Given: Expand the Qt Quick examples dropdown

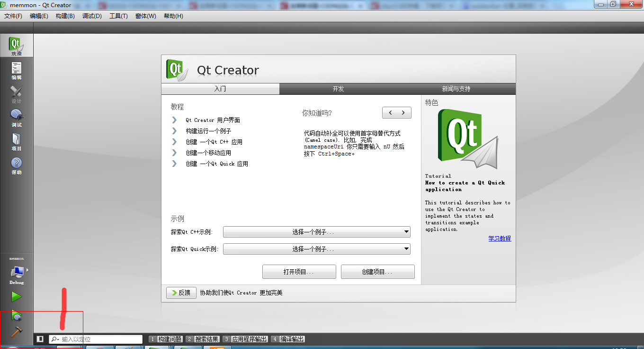Looking at the screenshot, I should [317, 249].
